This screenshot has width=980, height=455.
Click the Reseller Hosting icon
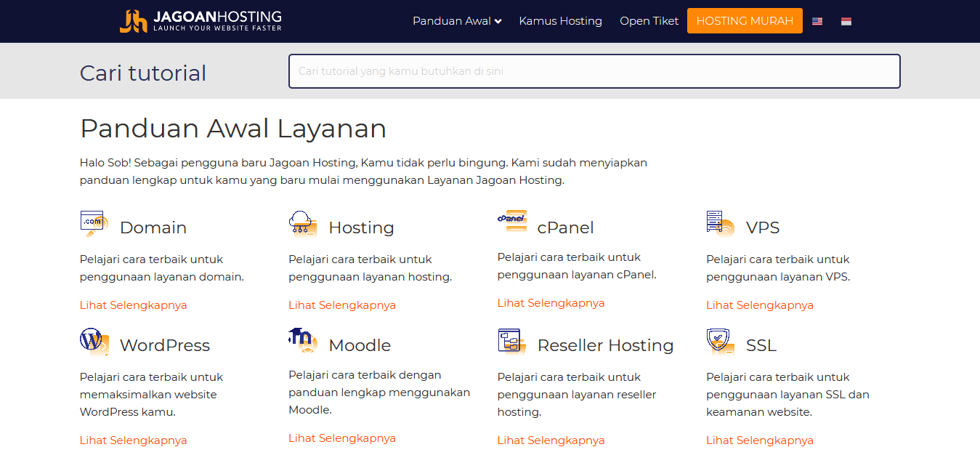click(512, 342)
